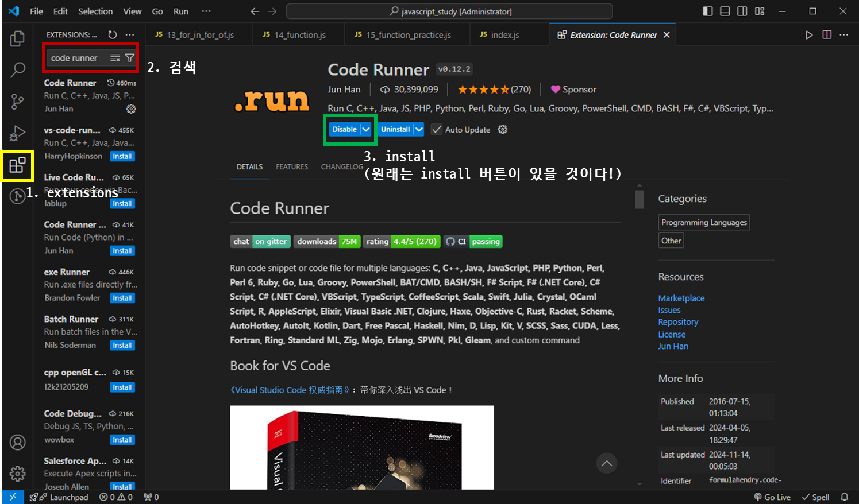
Task: Click the details page scrollbar thumb
Action: point(640,199)
